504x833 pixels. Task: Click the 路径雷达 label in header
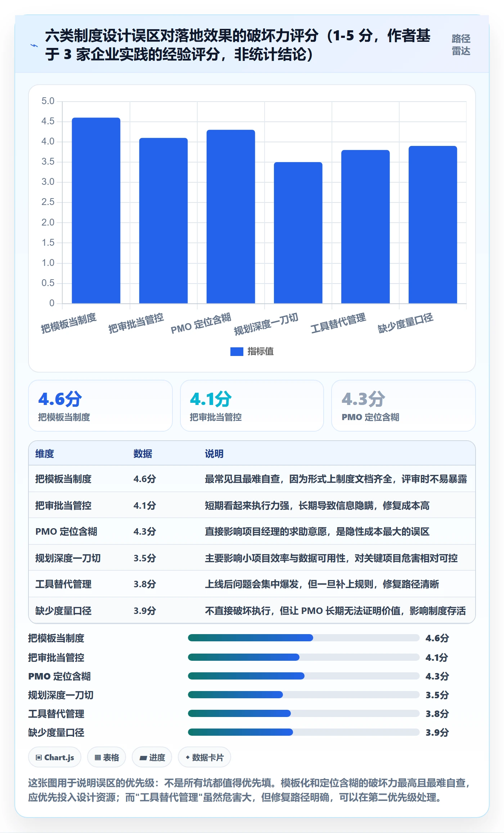(461, 45)
